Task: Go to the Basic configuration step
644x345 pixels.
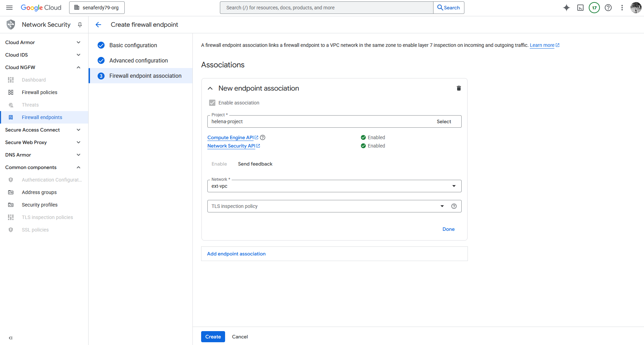Action: 133,45
